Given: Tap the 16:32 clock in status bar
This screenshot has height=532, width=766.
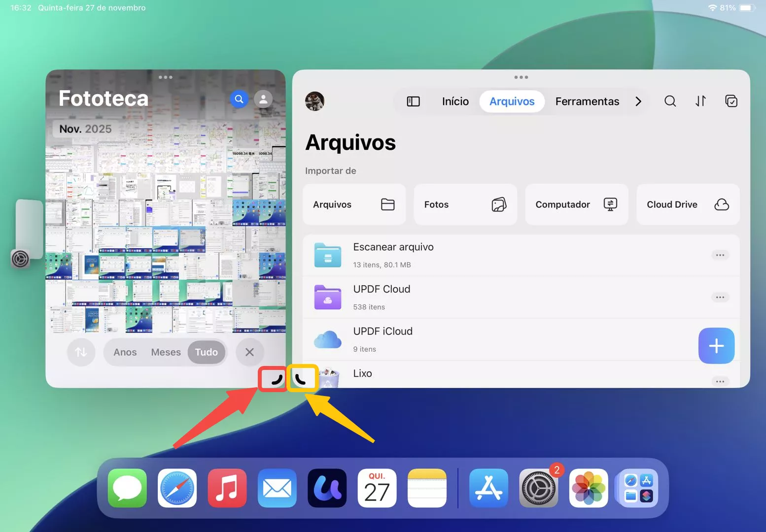Looking at the screenshot, I should pyautogui.click(x=21, y=8).
